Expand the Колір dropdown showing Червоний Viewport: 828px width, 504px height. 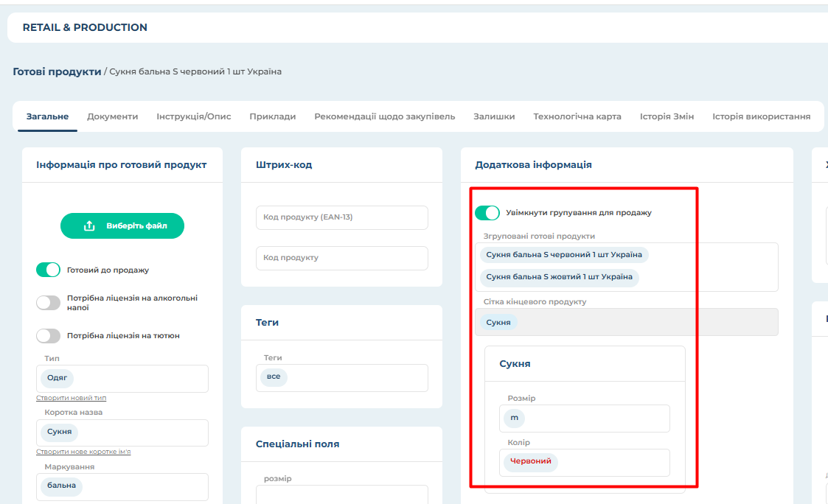point(584,462)
